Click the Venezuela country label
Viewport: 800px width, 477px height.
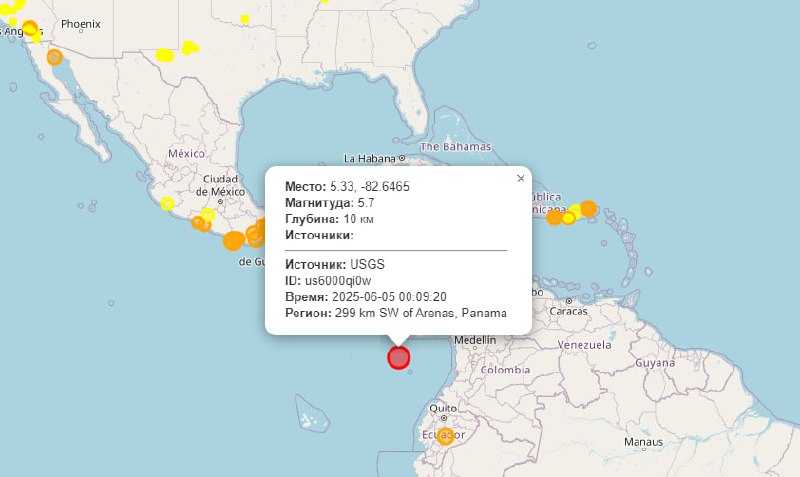tap(584, 345)
